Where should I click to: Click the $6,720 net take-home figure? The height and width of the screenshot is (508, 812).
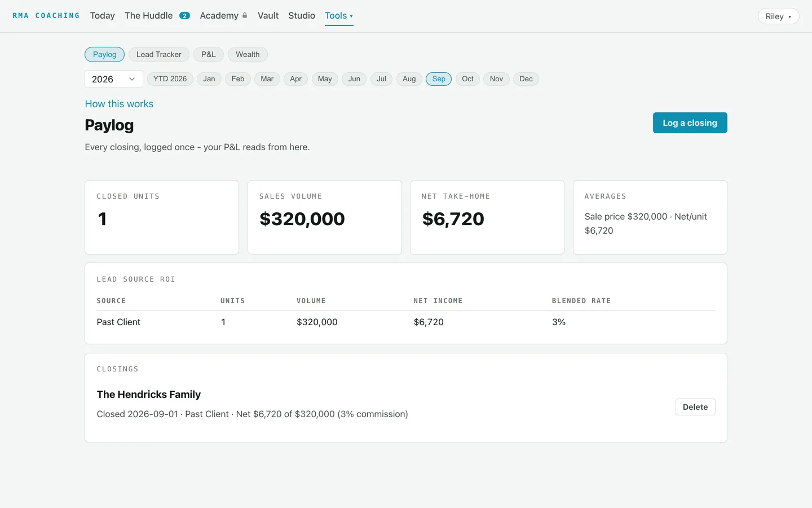[x=453, y=219]
